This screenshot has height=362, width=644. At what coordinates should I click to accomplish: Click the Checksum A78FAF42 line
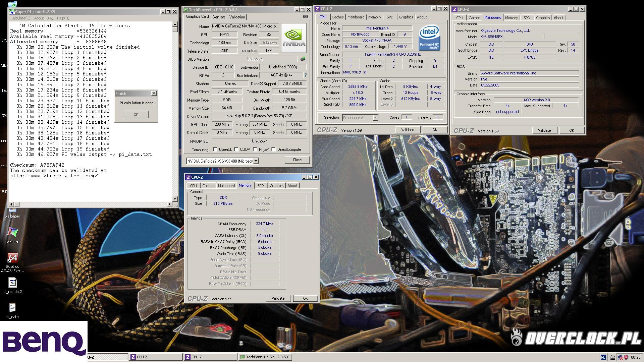[x=37, y=165]
